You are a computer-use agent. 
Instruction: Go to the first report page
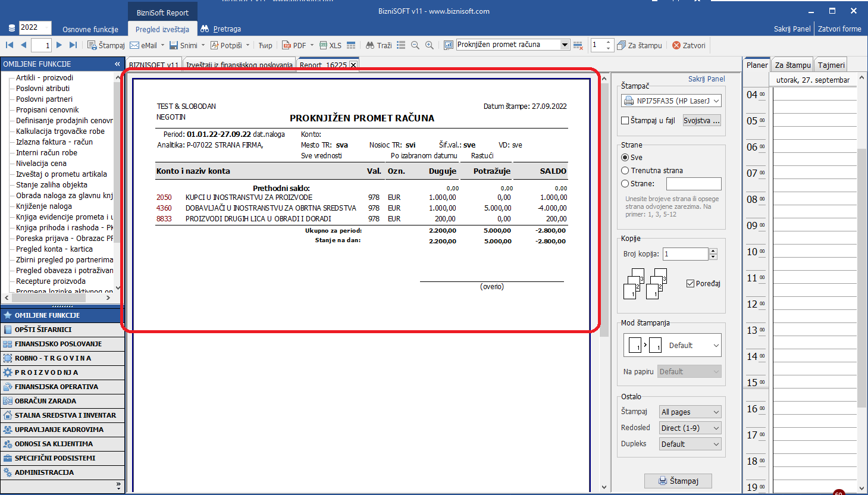(x=10, y=45)
